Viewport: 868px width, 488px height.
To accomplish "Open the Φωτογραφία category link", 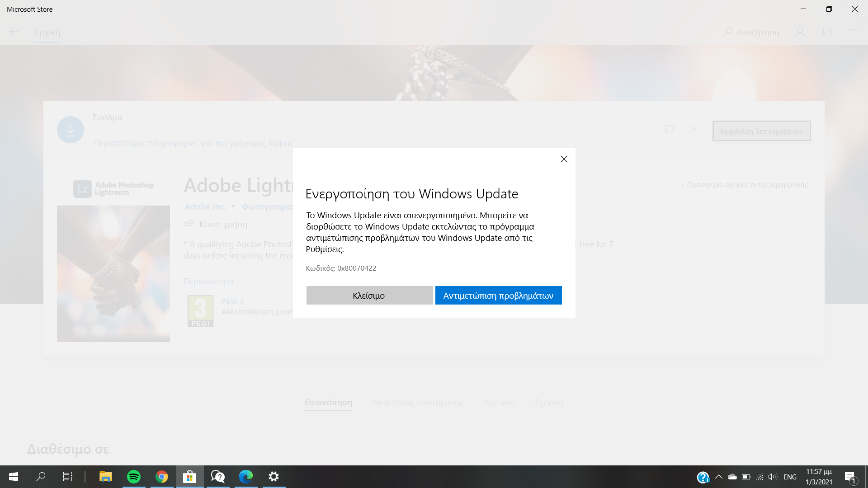I will point(267,206).
